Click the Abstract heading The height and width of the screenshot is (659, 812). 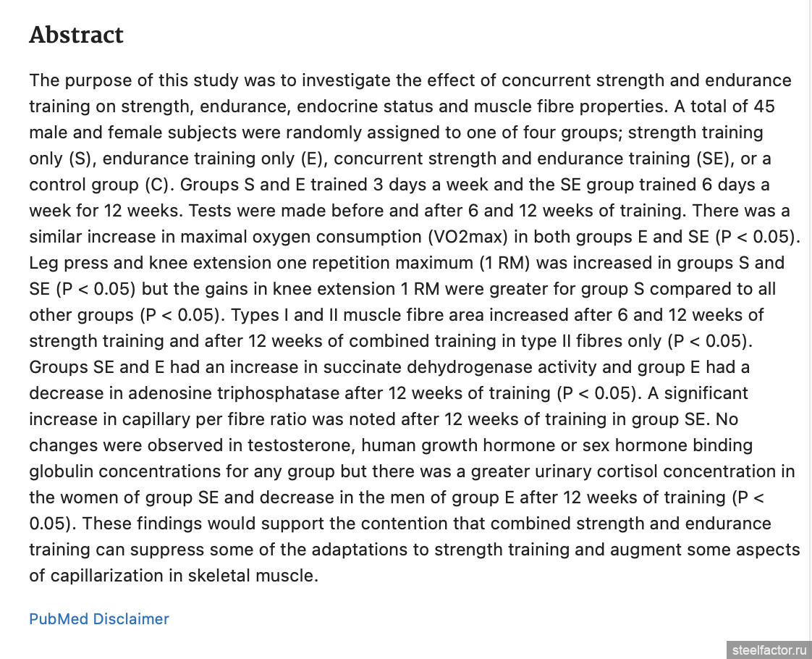pyautogui.click(x=76, y=35)
